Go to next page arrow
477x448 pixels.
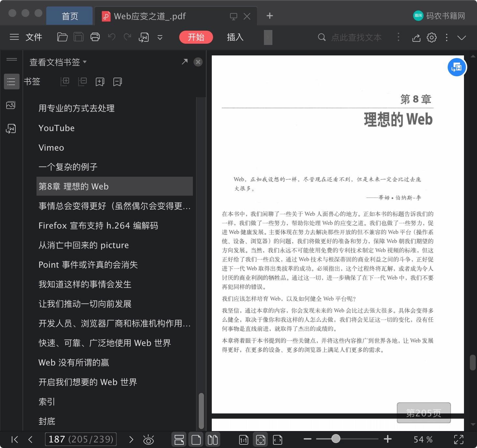[x=131, y=440]
